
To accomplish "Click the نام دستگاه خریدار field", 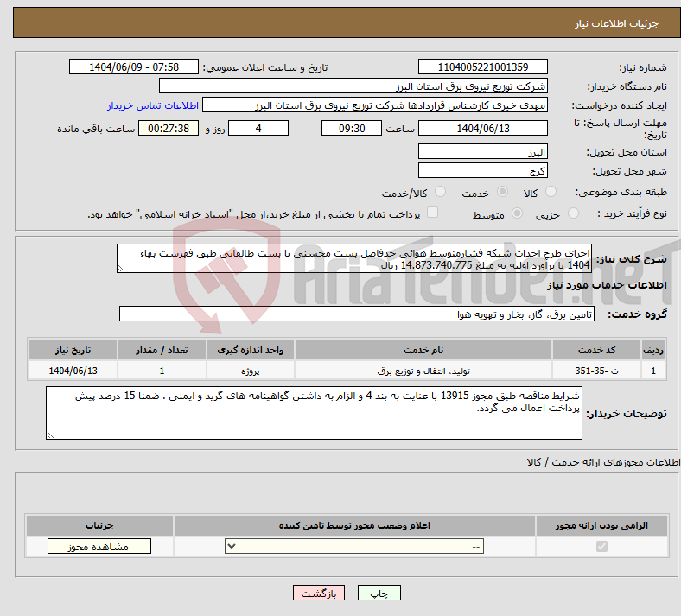I will click(x=353, y=86).
